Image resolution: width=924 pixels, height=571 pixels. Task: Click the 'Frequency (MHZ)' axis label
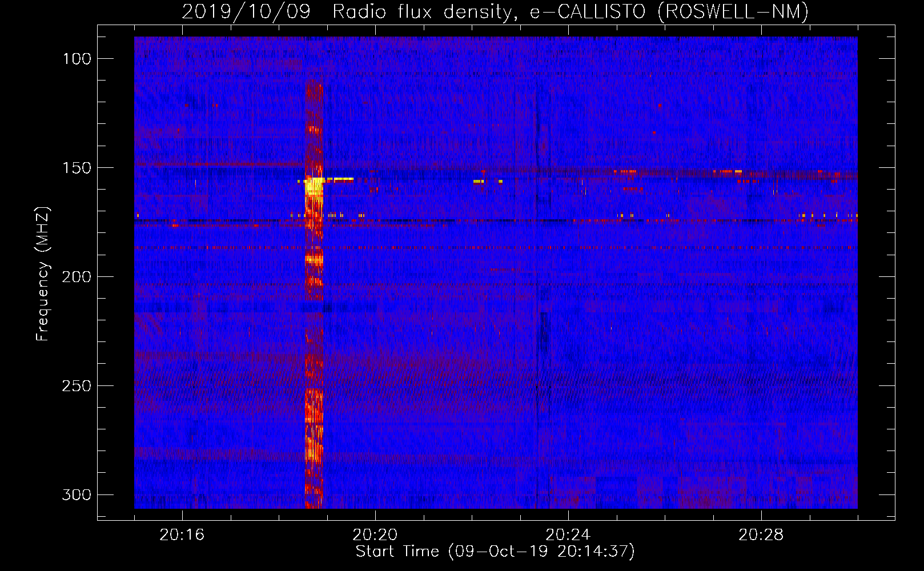tap(43, 274)
